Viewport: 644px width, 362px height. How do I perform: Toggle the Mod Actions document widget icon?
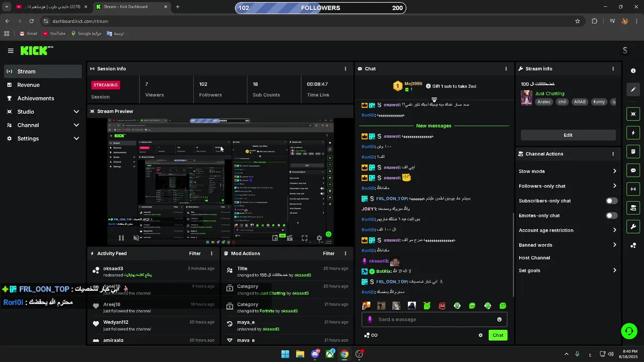pos(633,151)
